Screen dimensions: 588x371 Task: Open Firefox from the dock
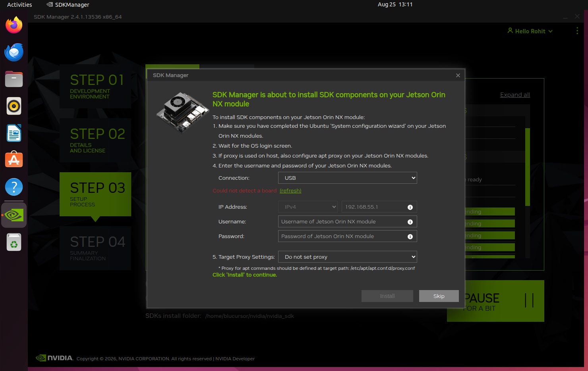click(x=14, y=25)
